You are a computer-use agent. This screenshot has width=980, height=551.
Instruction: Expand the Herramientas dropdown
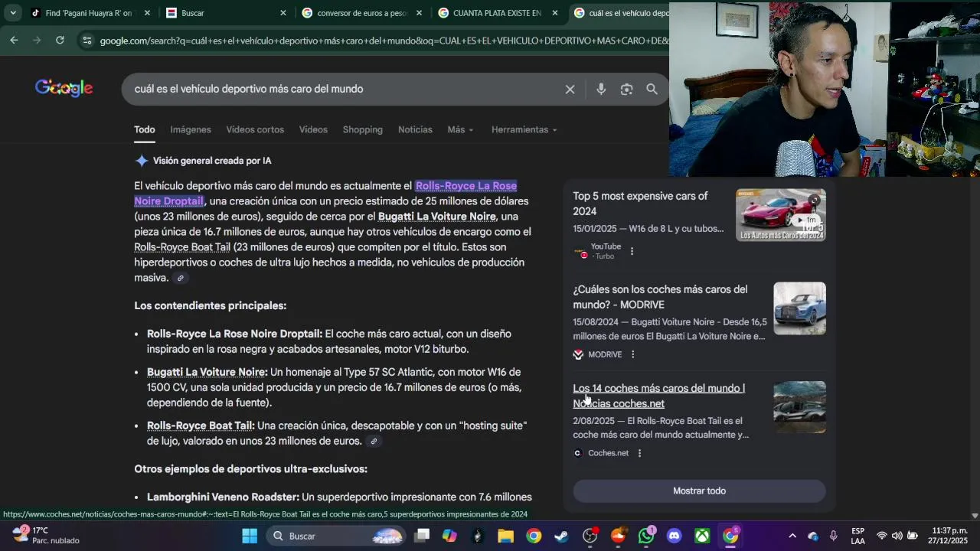tap(524, 129)
